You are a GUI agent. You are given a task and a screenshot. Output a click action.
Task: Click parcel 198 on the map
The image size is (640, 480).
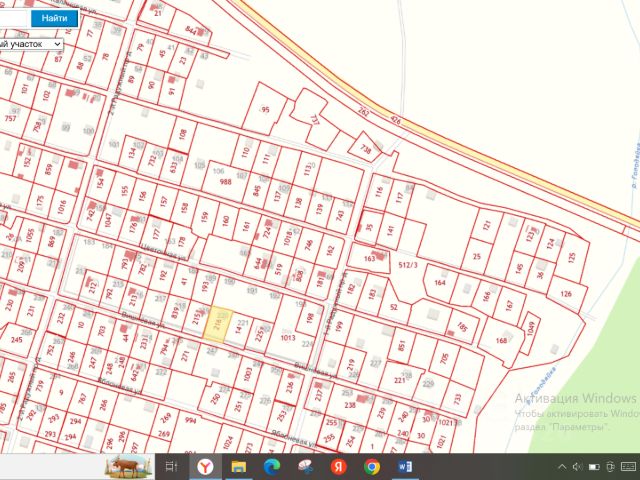pyautogui.click(x=310, y=317)
